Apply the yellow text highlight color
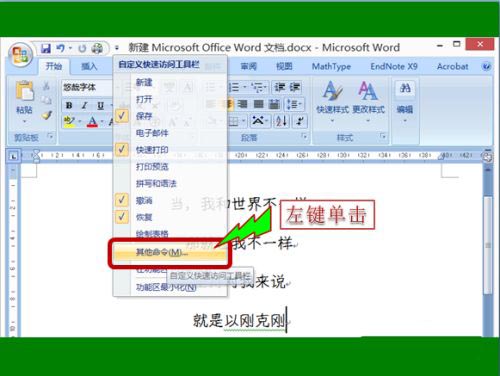Viewport: 500px width, 376px height. [x=69, y=122]
